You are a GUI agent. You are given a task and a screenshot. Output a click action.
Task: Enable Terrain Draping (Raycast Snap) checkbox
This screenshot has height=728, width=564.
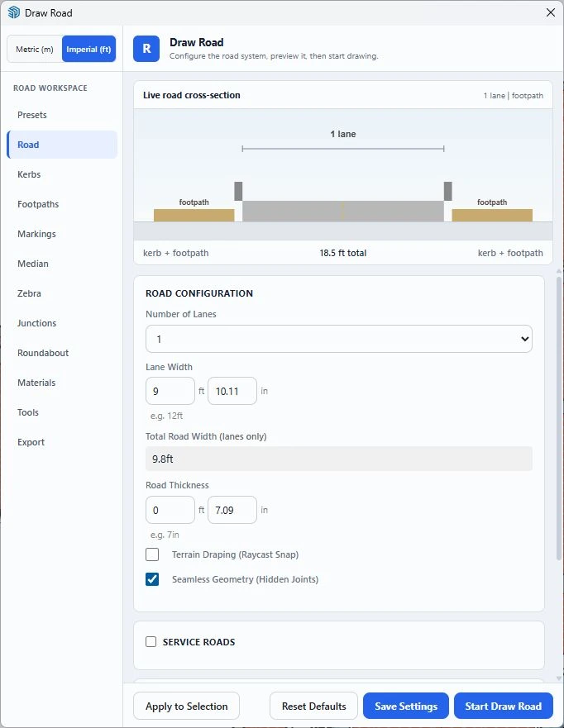(152, 554)
